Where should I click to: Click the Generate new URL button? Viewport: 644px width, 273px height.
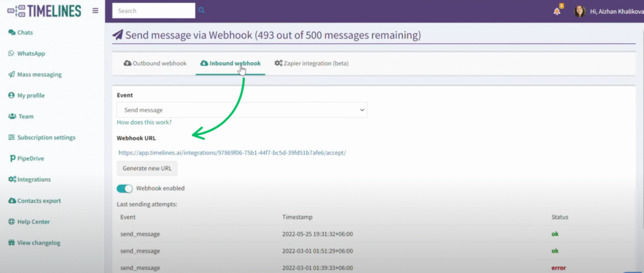coord(147,169)
